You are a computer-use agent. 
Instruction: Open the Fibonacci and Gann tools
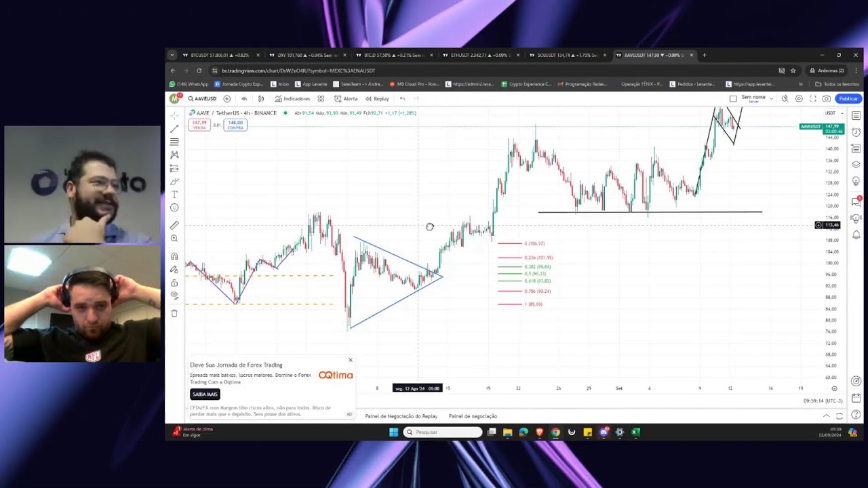pos(174,142)
